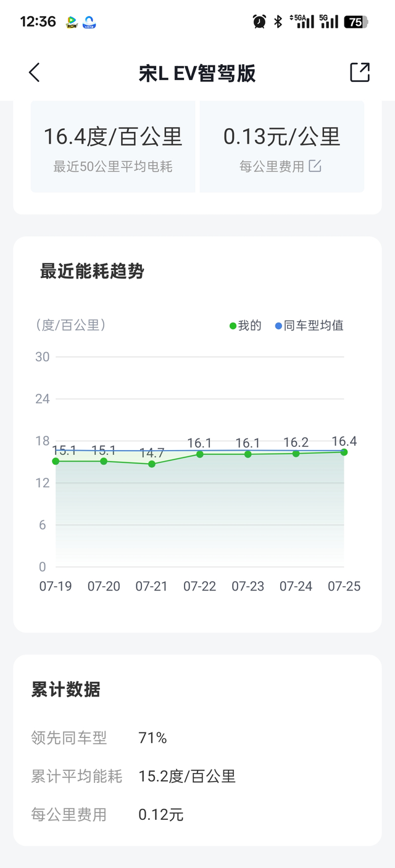395x868 pixels.
Task: Select the 07-25 date on chart axis
Action: pyautogui.click(x=344, y=586)
